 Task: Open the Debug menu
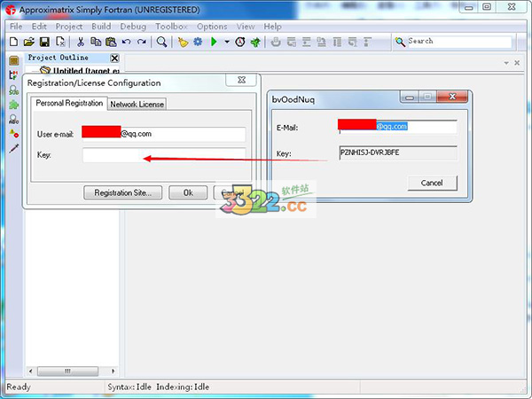click(x=133, y=27)
